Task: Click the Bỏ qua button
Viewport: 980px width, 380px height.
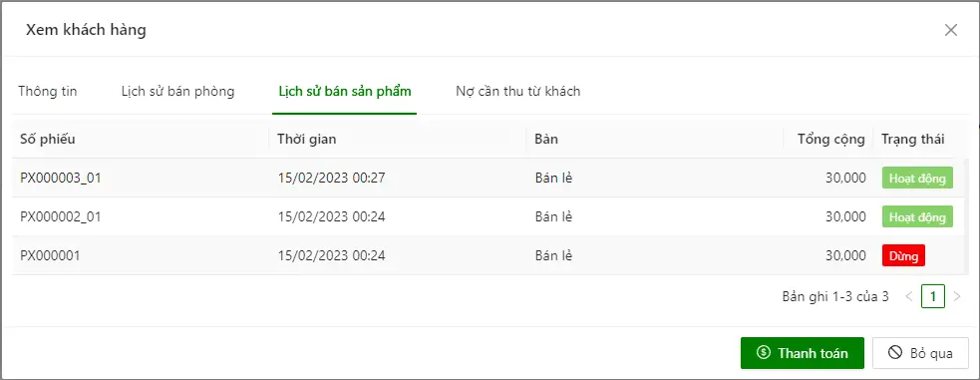Action: (920, 353)
